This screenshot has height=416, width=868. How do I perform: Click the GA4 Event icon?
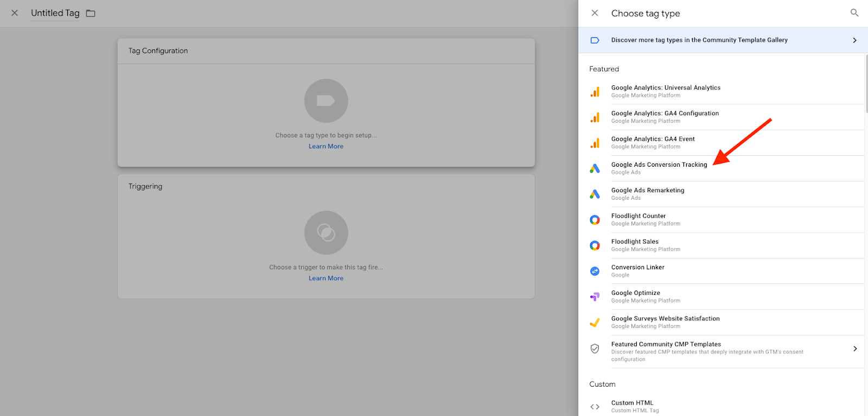(595, 143)
